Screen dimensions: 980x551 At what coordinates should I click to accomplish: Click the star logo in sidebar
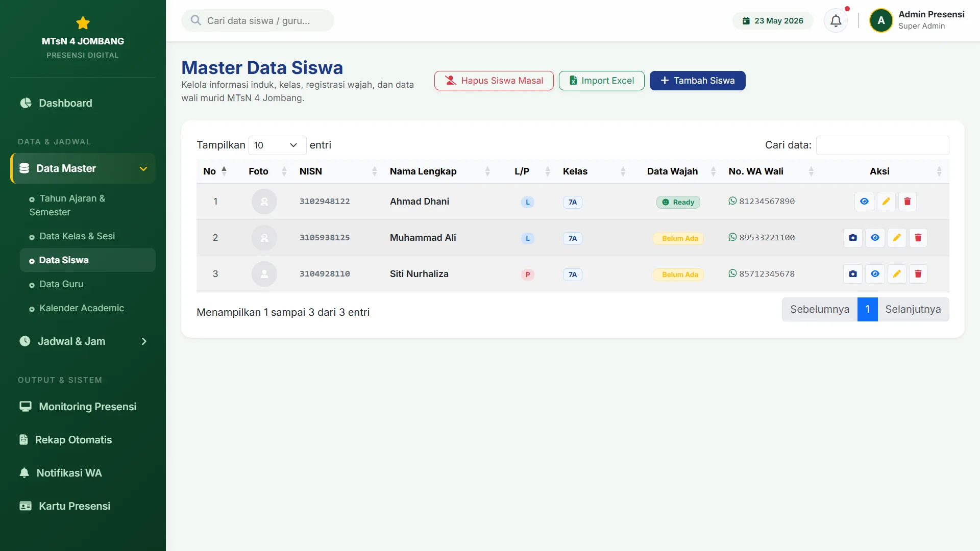(83, 23)
